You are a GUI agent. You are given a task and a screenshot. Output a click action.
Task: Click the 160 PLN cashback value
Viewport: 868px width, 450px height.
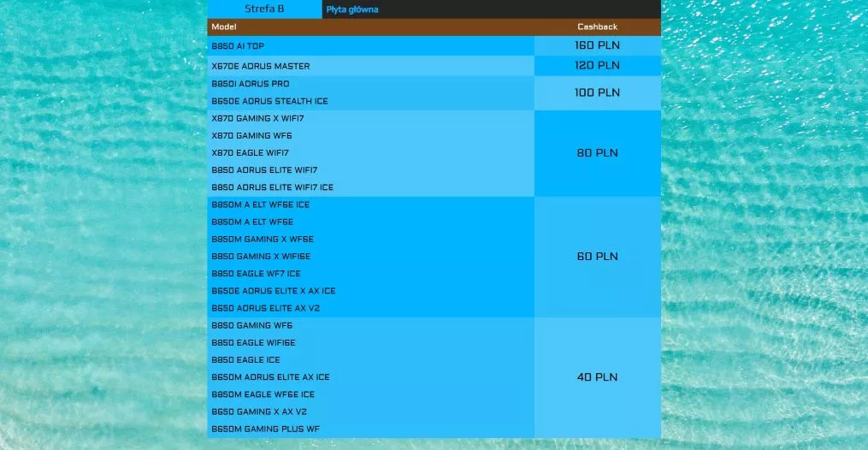[x=597, y=45]
